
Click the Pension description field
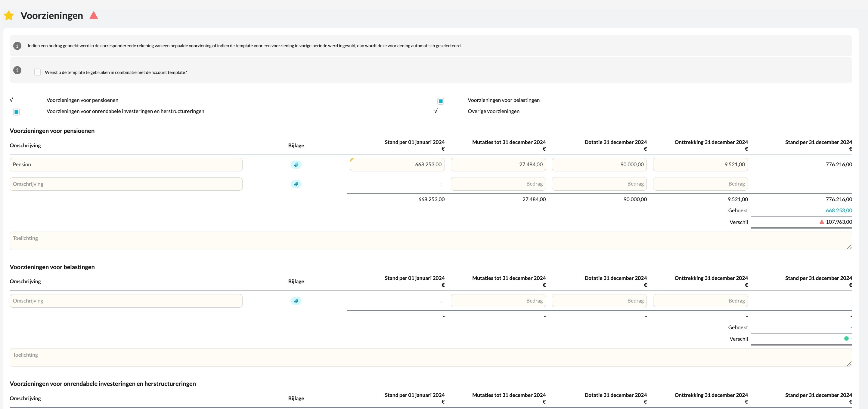126,165
